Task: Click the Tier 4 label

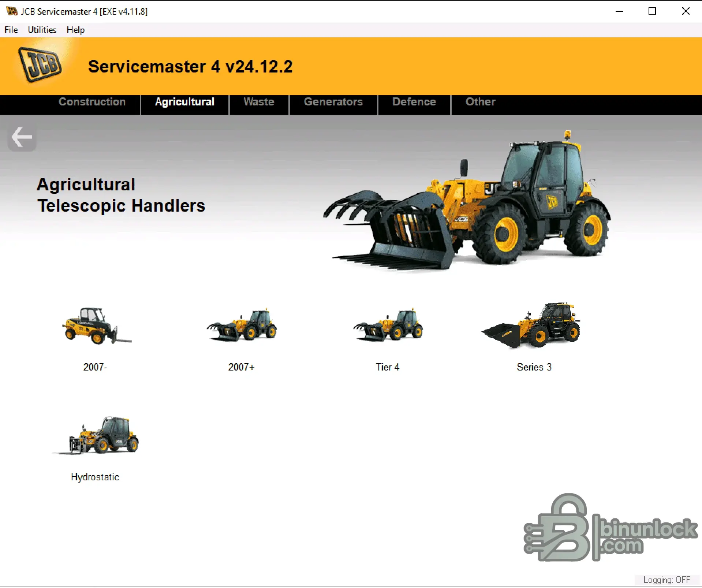Action: pos(388,367)
